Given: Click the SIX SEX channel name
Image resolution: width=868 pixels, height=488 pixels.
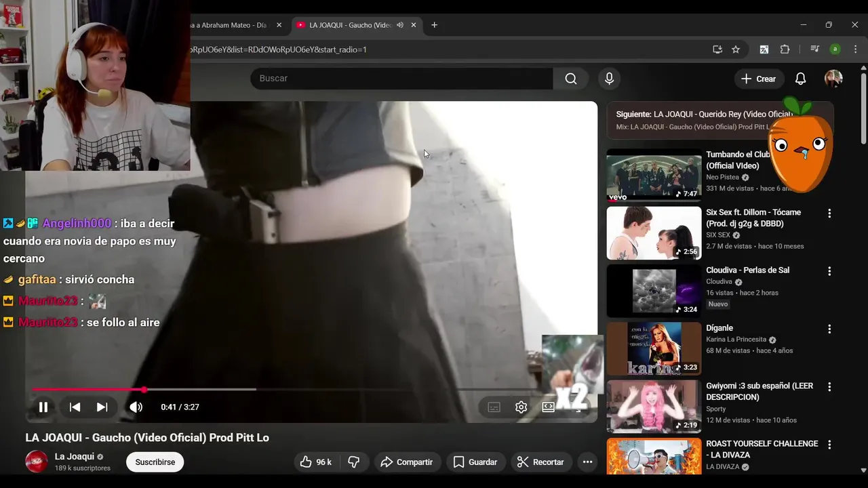Looking at the screenshot, I should click(718, 235).
